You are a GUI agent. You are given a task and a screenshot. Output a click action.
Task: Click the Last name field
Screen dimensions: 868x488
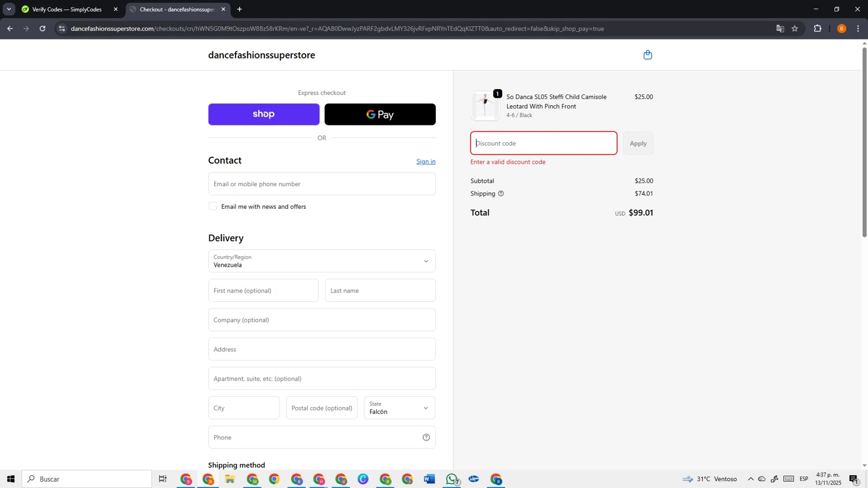(380, 290)
